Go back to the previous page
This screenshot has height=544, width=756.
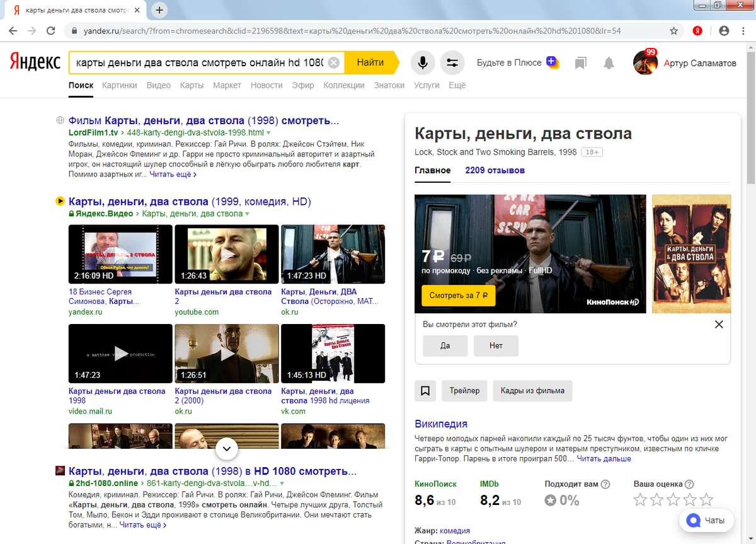click(x=13, y=30)
